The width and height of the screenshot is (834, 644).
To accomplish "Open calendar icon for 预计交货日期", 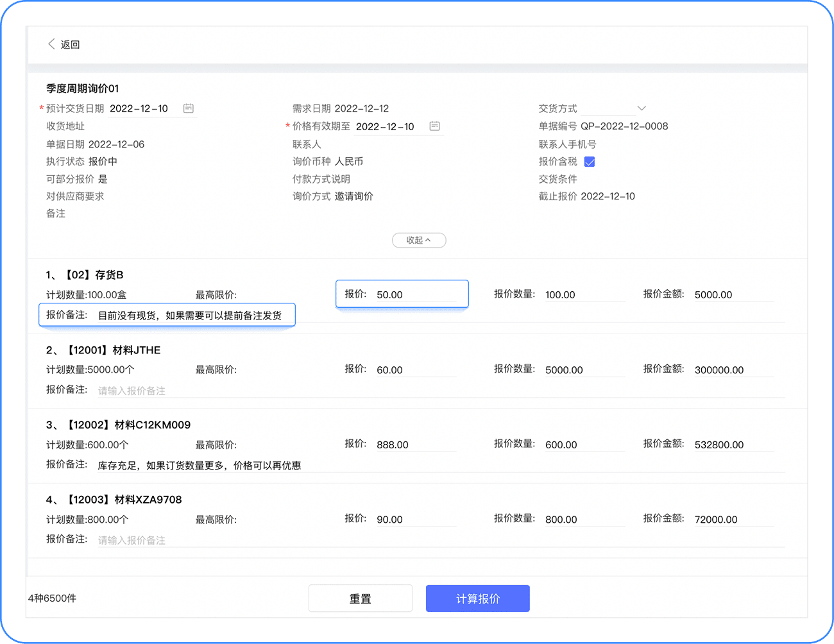I will coord(188,108).
